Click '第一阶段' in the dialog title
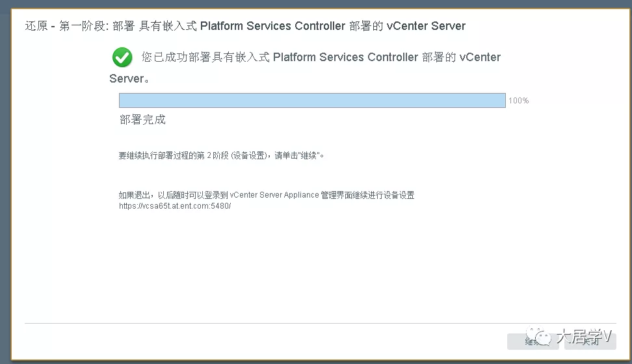 [x=83, y=26]
